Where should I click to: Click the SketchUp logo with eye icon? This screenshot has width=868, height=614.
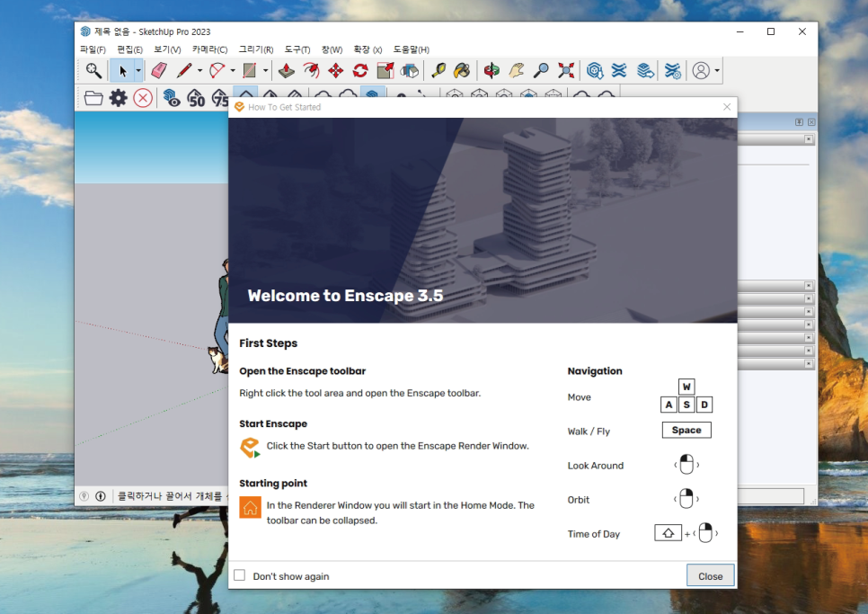(171, 98)
